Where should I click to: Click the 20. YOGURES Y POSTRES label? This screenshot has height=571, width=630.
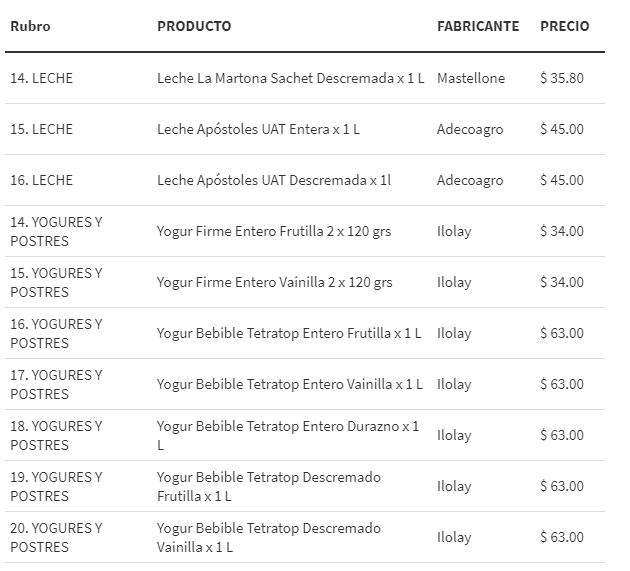(x=56, y=537)
